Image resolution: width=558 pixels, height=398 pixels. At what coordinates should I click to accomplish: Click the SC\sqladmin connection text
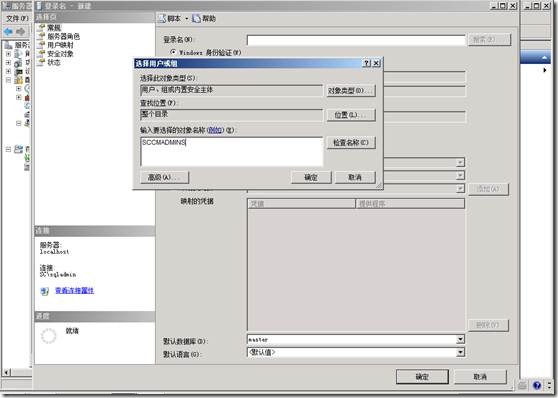(58, 274)
